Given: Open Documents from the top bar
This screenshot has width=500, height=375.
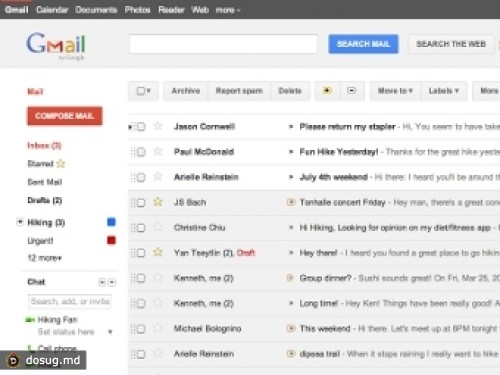Looking at the screenshot, I should pos(96,10).
